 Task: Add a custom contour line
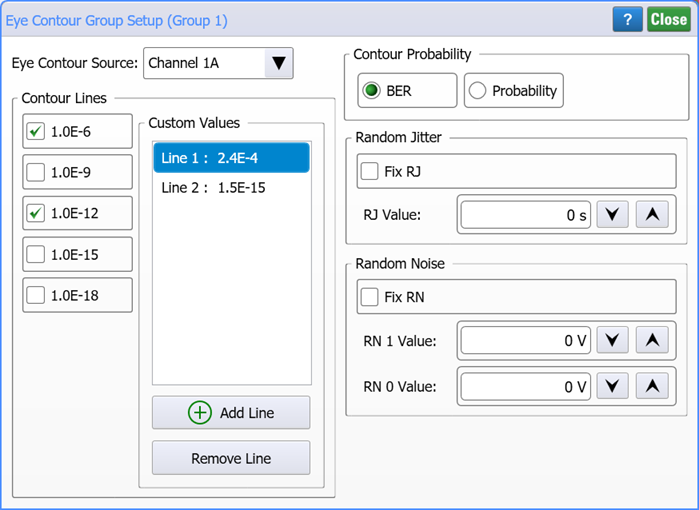(x=231, y=413)
